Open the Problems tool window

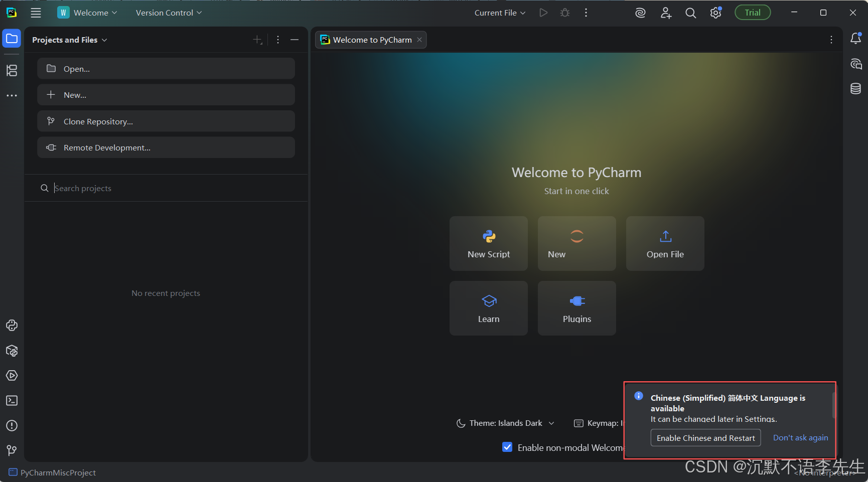point(12,426)
